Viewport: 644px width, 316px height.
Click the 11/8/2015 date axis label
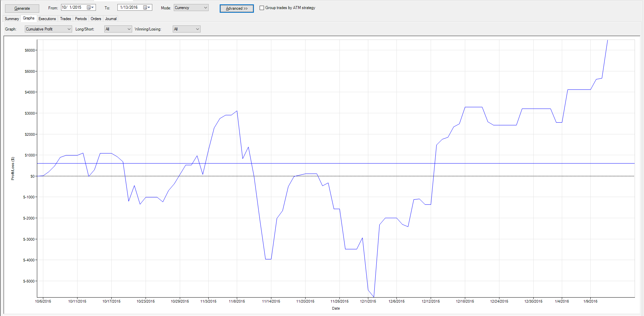point(237,301)
